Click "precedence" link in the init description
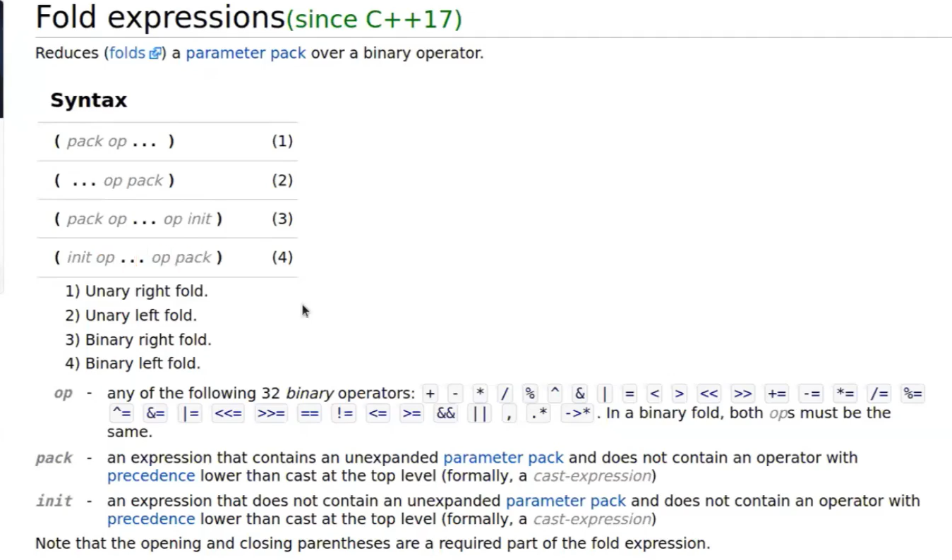This screenshot has height=560, width=952. pyautogui.click(x=151, y=519)
